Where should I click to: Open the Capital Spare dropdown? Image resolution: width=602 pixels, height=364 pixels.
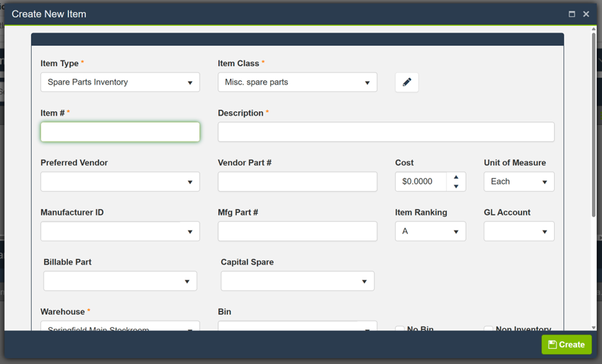point(297,282)
